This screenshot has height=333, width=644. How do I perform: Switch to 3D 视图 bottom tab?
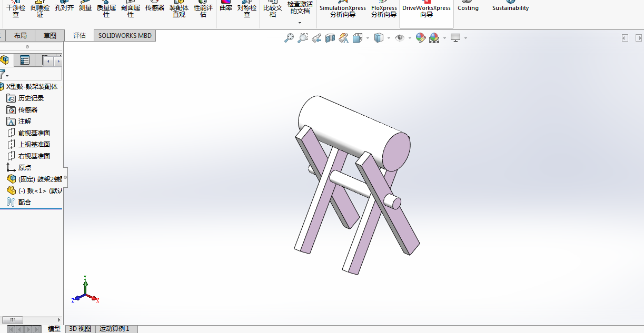tap(80, 329)
